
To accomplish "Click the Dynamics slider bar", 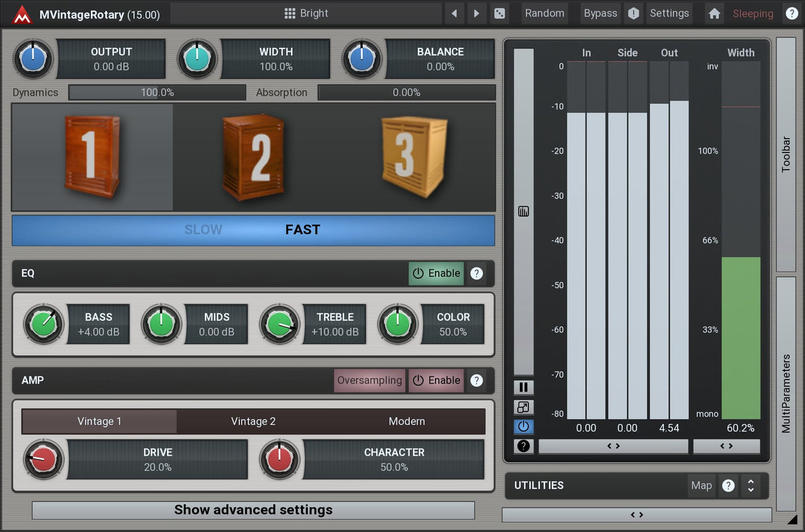I will pos(157,93).
